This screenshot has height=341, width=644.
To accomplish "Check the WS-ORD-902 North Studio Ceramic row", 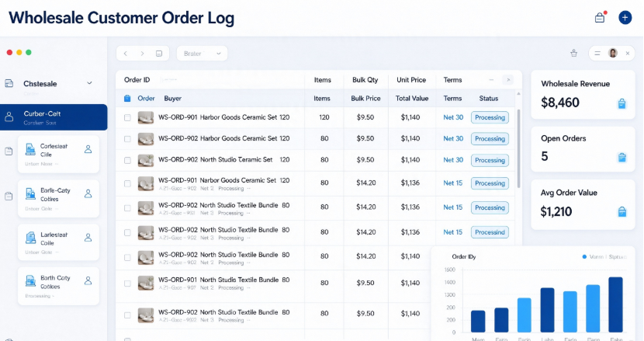I will 127,161.
